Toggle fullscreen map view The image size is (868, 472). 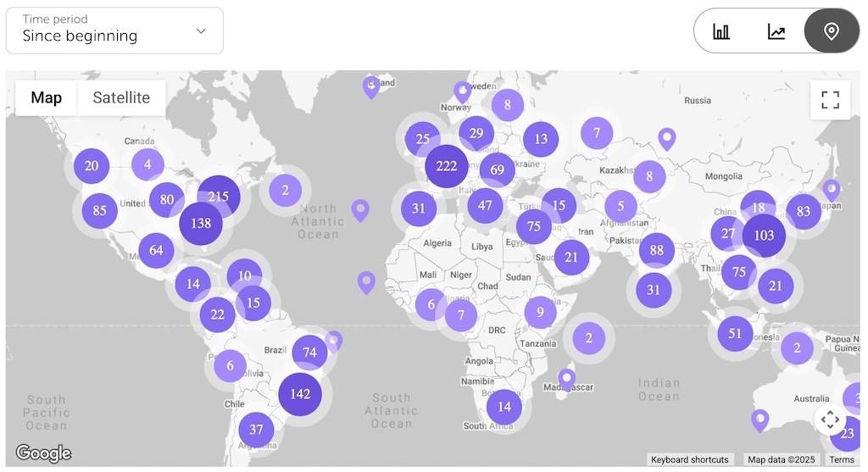[x=830, y=100]
